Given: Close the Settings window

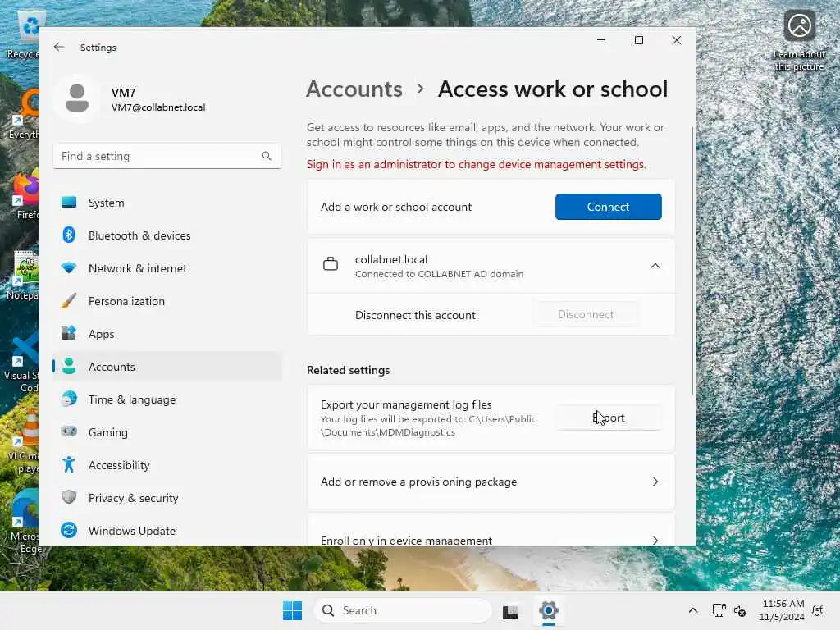Looking at the screenshot, I should click(677, 40).
